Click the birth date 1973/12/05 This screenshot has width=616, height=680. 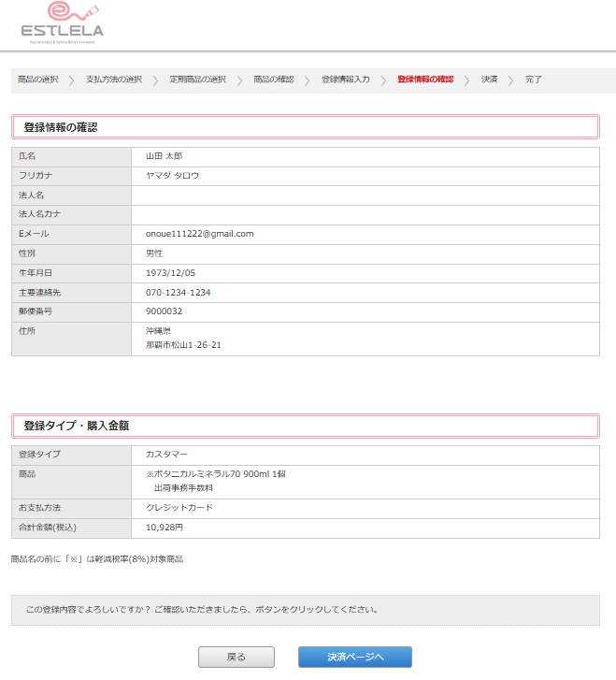coord(170,273)
